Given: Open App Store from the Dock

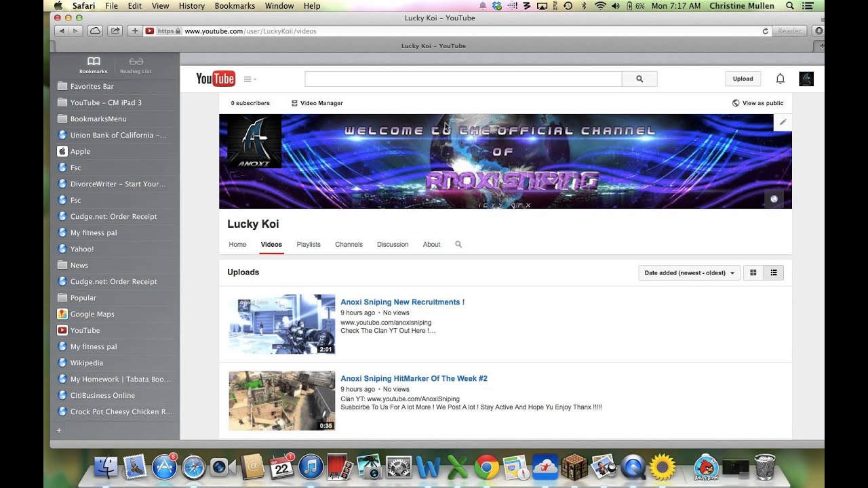Looking at the screenshot, I should coord(164,467).
